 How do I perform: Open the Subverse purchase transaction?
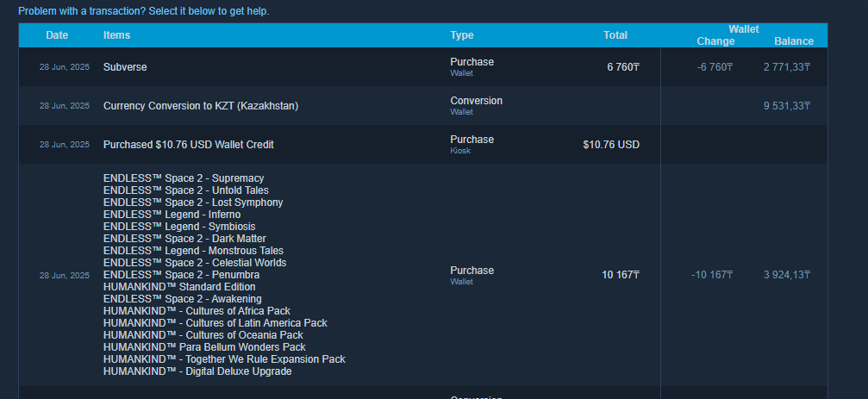423,67
